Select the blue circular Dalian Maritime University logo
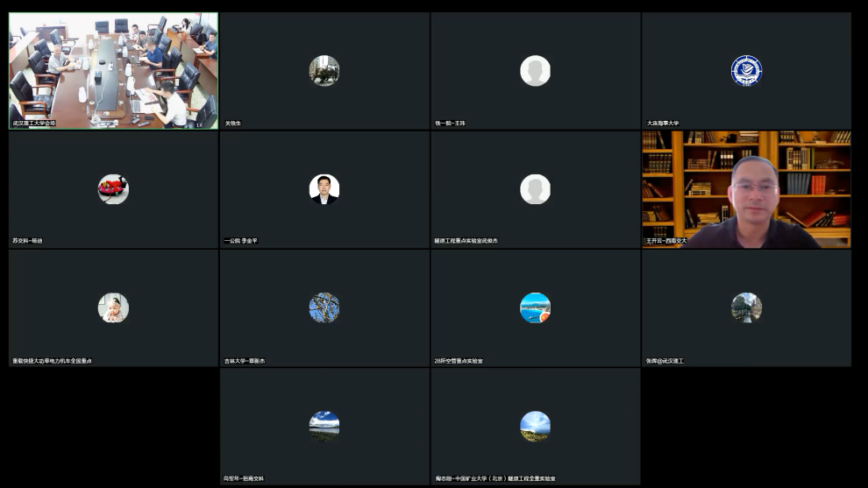Screen dimensions: 868x488 746,71
